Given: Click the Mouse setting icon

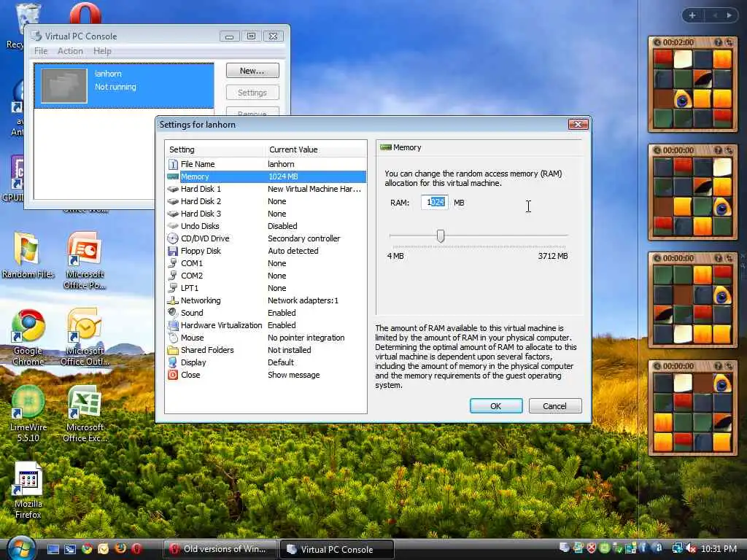Looking at the screenshot, I should (172, 338).
